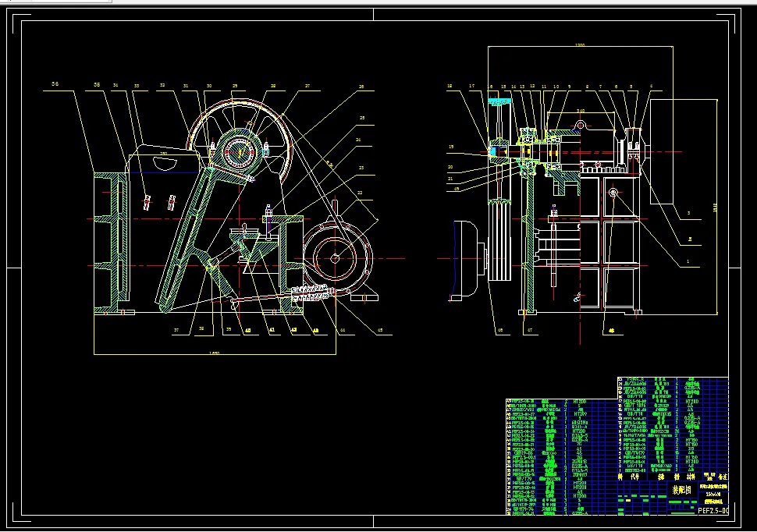
Task: Select part callout label 45
Action: (x=380, y=330)
